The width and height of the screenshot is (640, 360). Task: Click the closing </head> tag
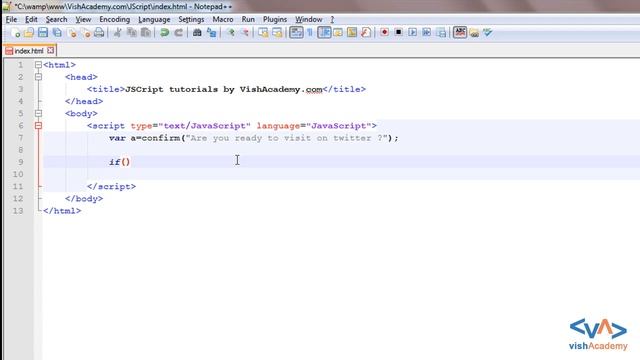[84, 101]
